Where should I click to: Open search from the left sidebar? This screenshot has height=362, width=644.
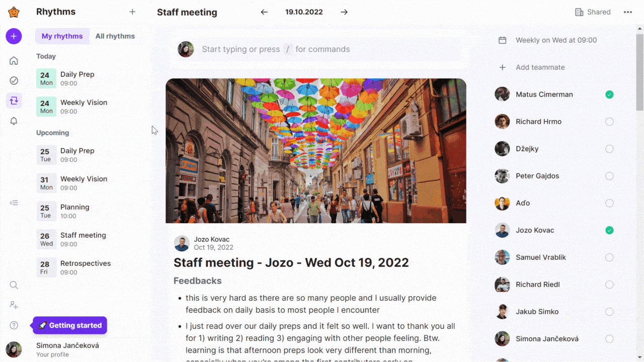tap(14, 285)
